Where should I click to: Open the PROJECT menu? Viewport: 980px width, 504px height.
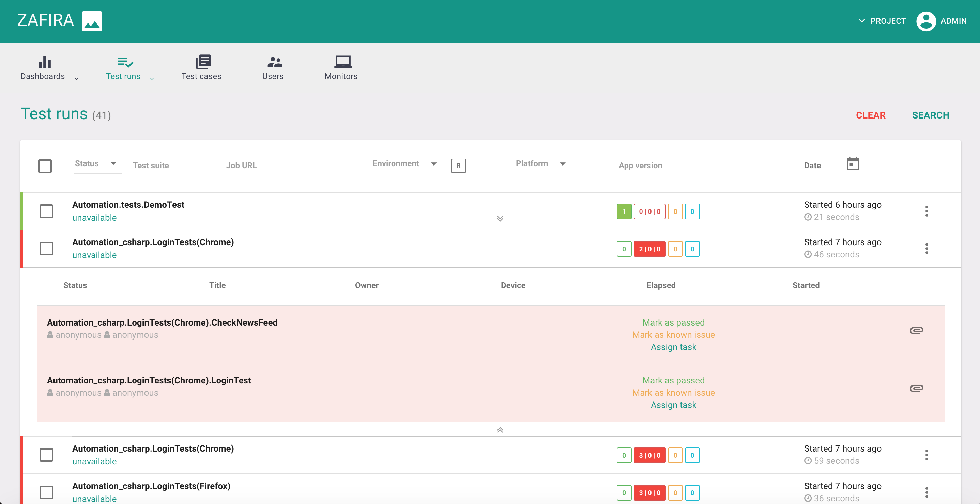pos(882,21)
